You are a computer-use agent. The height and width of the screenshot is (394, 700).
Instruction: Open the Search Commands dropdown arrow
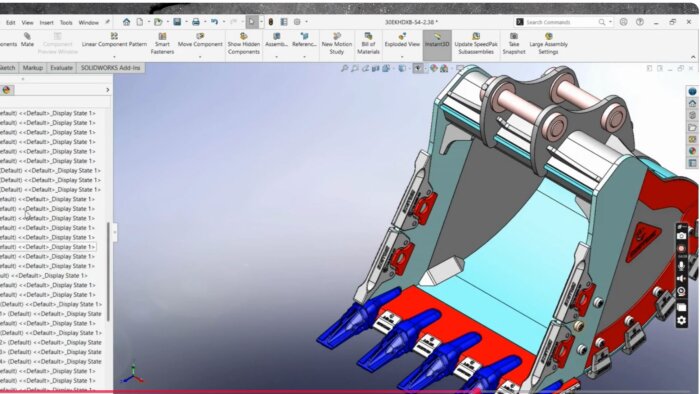(x=610, y=22)
